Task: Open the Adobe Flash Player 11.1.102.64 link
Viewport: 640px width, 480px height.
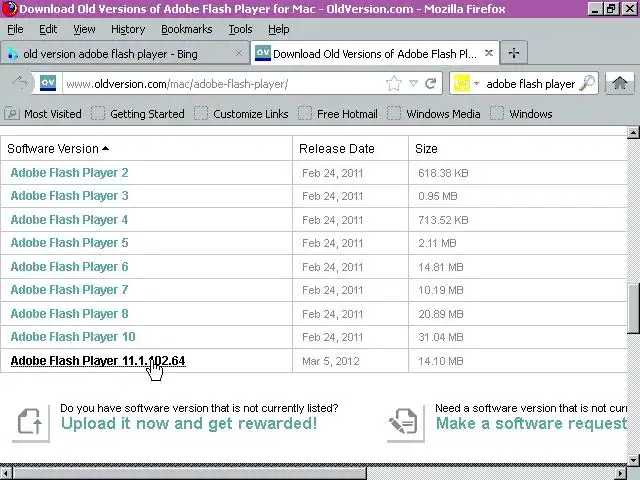Action: coord(98,361)
